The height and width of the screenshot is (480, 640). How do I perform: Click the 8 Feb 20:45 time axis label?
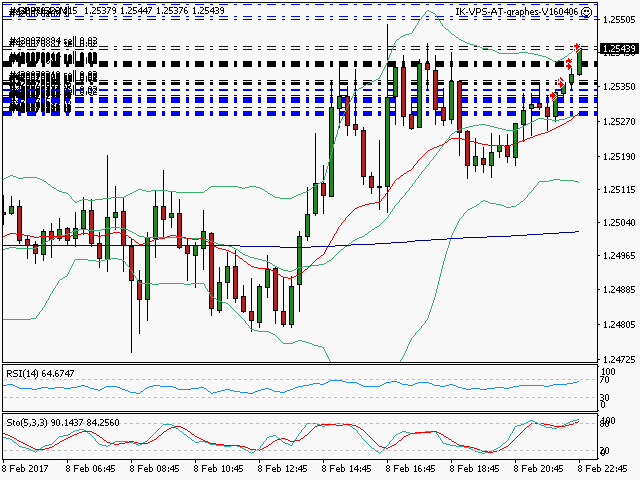(538, 468)
